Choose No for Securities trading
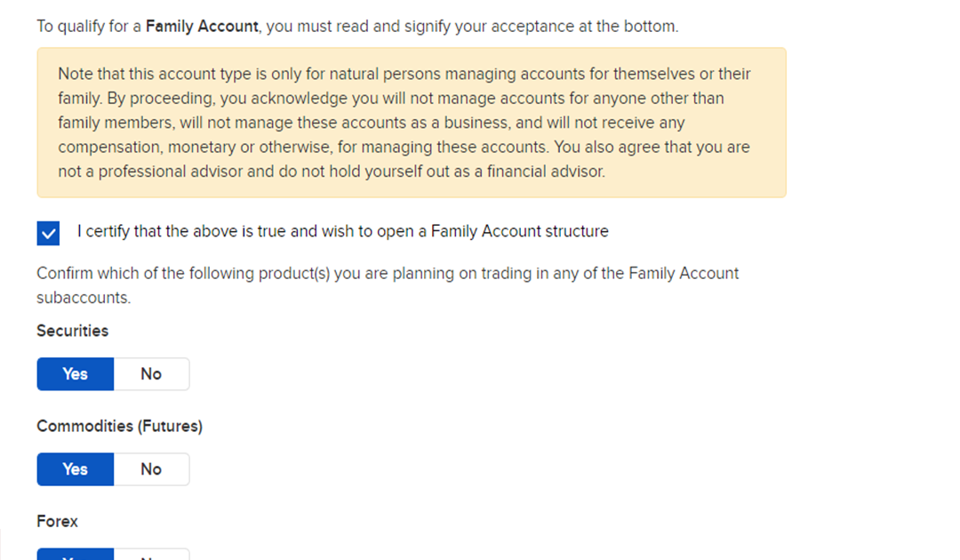The image size is (960, 560). [151, 374]
